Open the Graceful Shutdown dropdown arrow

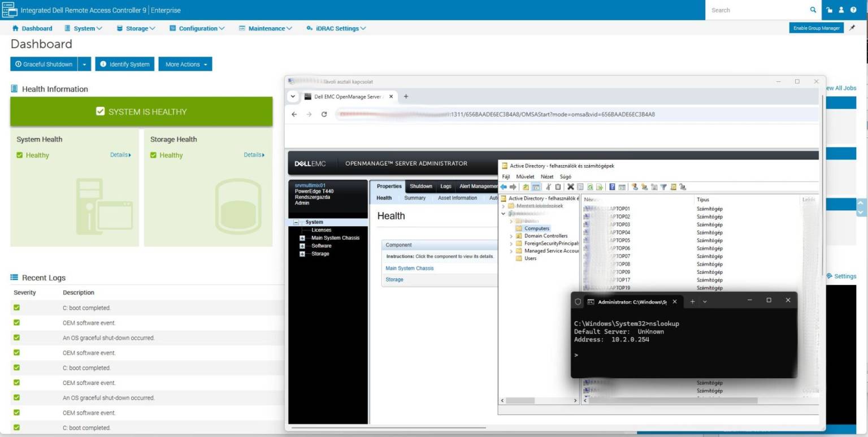point(84,64)
